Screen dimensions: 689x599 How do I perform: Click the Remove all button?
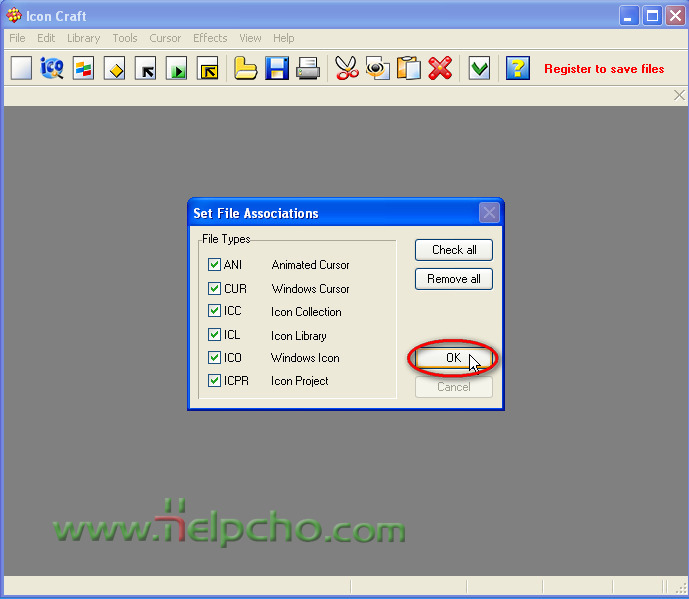(454, 279)
